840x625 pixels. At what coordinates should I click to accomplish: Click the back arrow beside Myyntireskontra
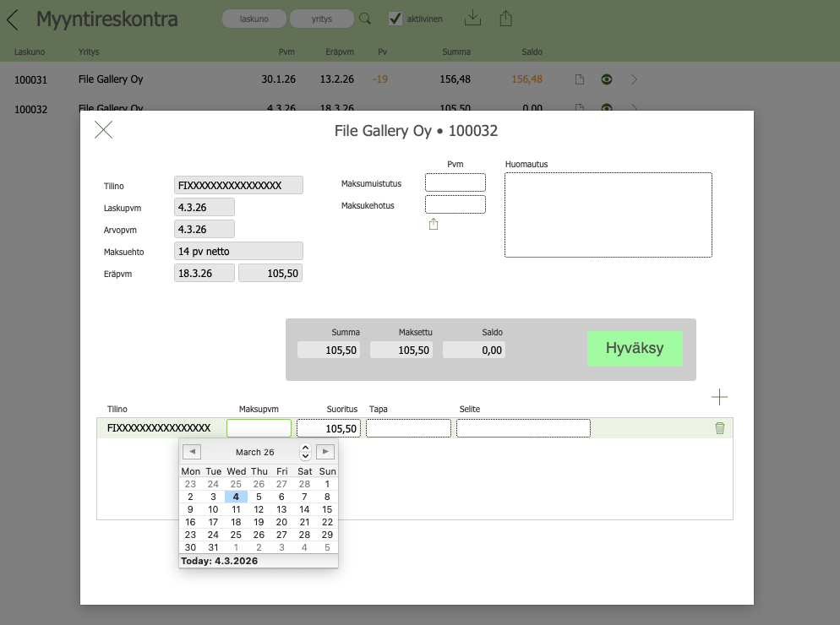[x=12, y=19]
